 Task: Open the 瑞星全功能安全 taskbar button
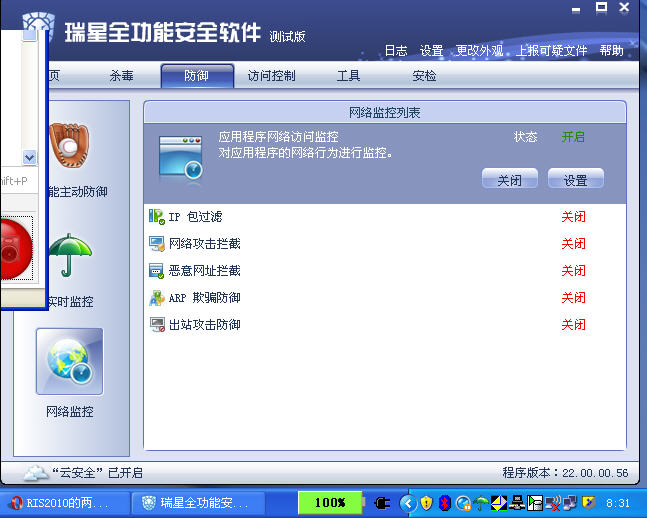(198, 503)
